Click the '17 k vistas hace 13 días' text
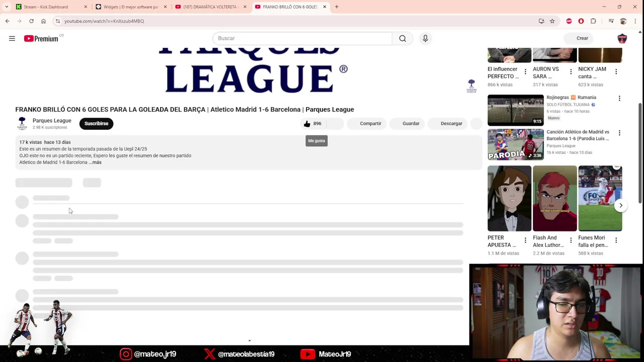Viewport: 644px width, 362px height. (x=45, y=142)
